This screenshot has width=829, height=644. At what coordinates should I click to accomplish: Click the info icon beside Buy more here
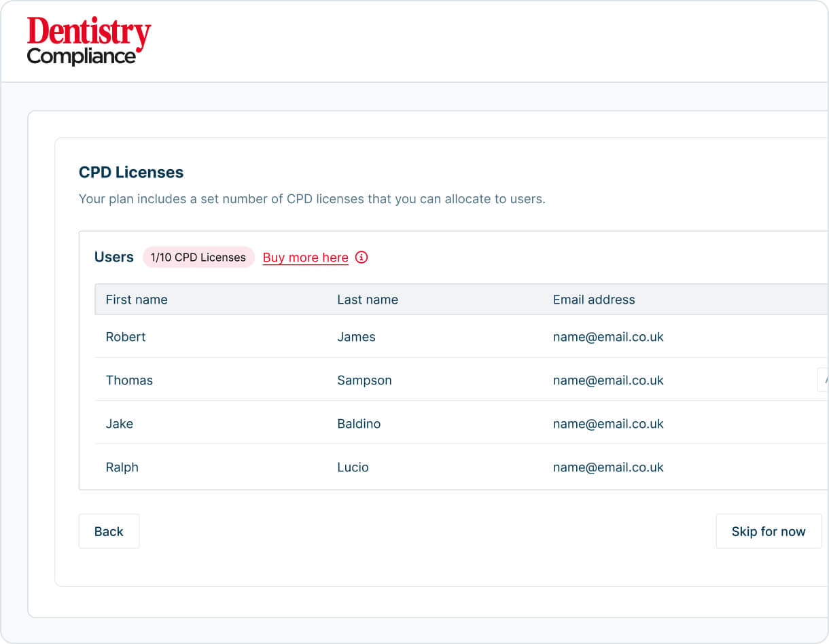point(361,257)
